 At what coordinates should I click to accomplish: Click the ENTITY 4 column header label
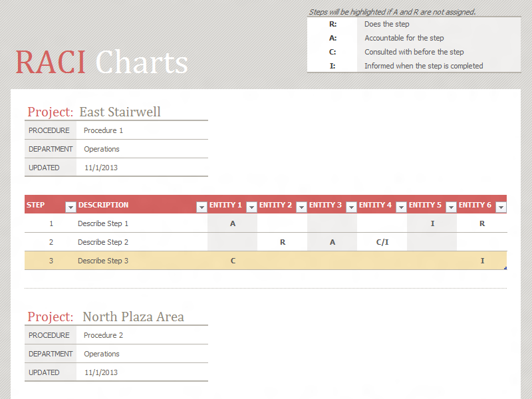tap(375, 205)
